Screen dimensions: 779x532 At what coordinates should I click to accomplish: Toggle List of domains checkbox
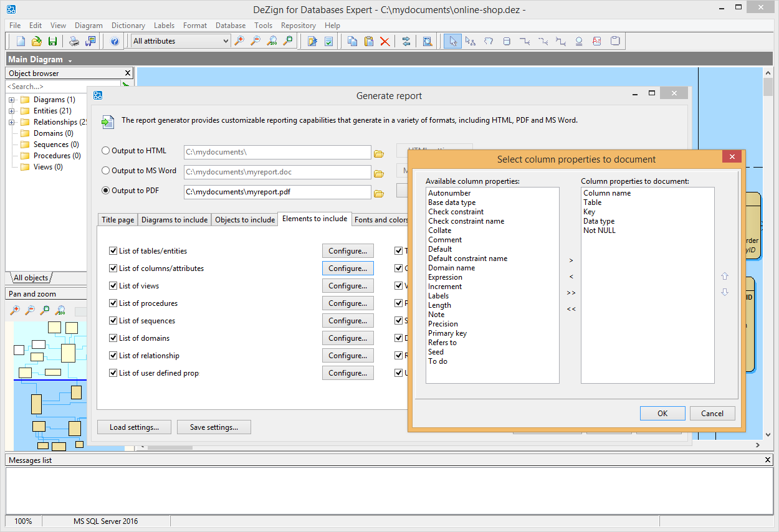113,338
